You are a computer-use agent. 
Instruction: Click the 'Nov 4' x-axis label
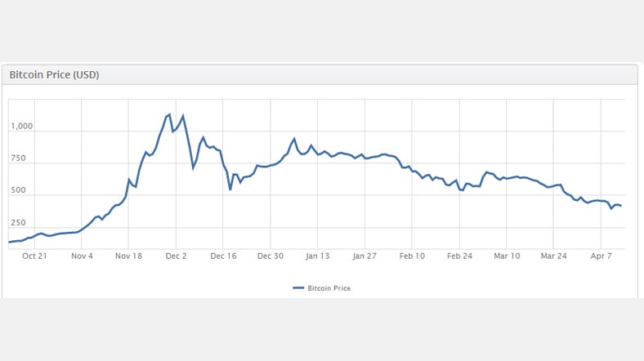(x=82, y=256)
